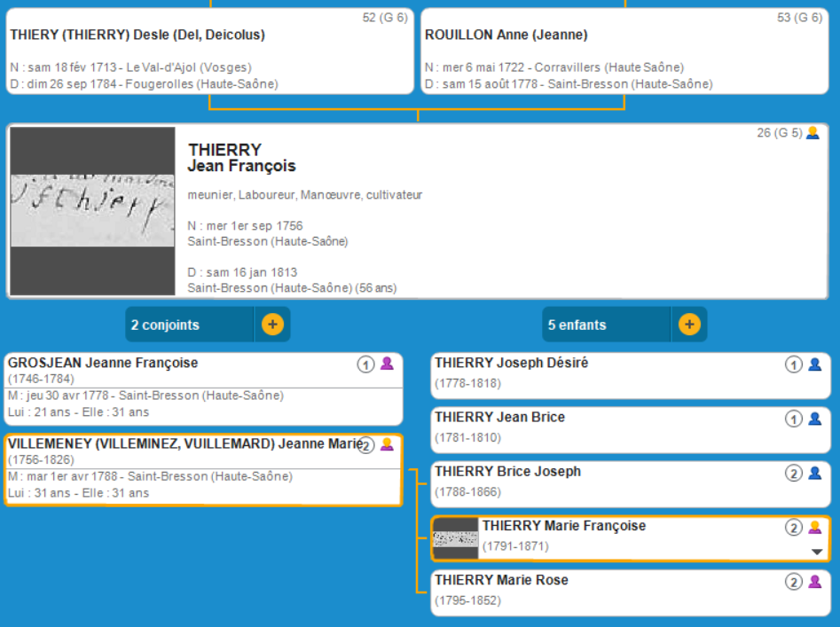Click blue person icon for Brice Joseph
840x627 pixels.
click(x=814, y=473)
